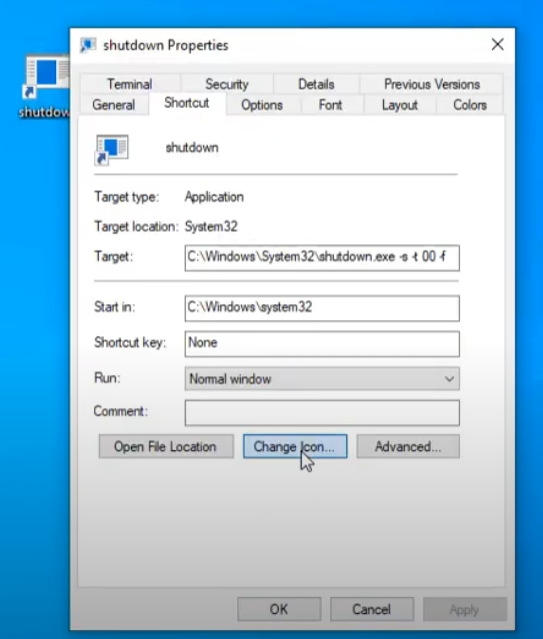Expand the Run dropdown showing Normal window
Viewport: 543px width, 639px height.
tap(322, 379)
